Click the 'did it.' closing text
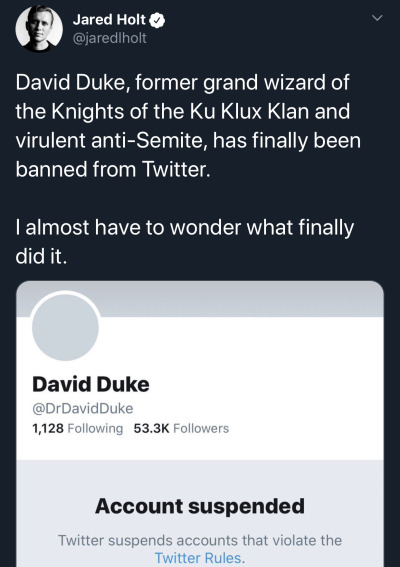 click(x=41, y=256)
